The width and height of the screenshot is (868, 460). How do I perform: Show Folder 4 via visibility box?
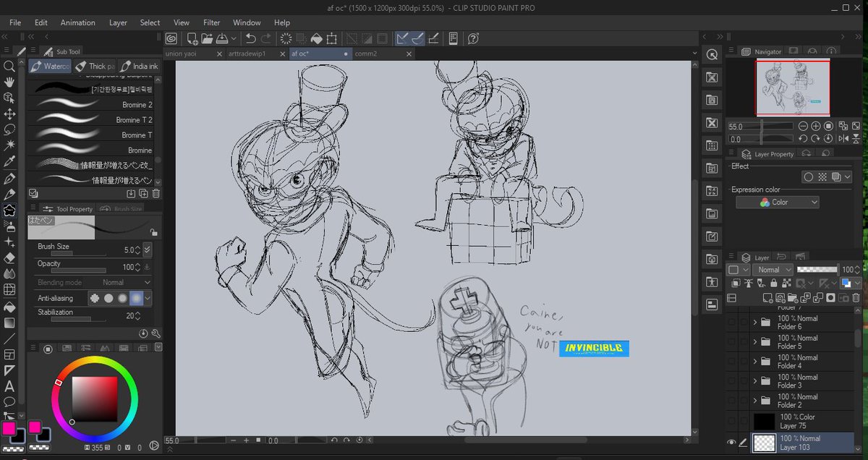[x=731, y=361]
